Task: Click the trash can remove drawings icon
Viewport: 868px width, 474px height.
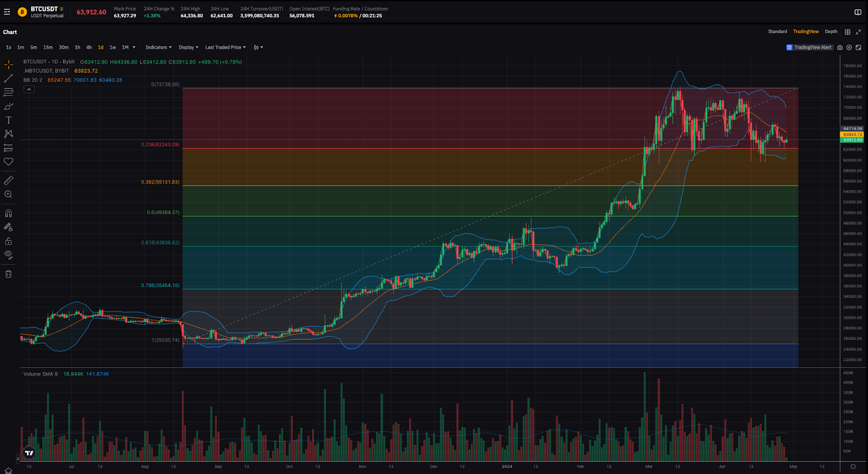Action: coord(8,274)
